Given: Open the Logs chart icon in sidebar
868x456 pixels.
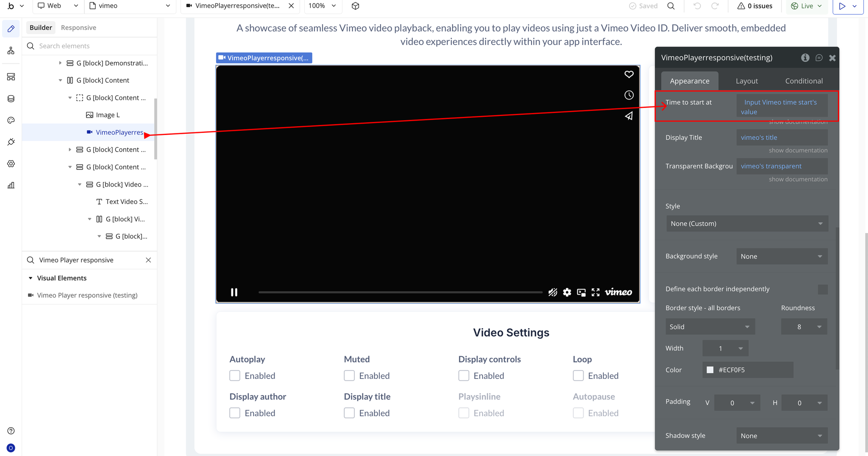Looking at the screenshot, I should [x=11, y=185].
